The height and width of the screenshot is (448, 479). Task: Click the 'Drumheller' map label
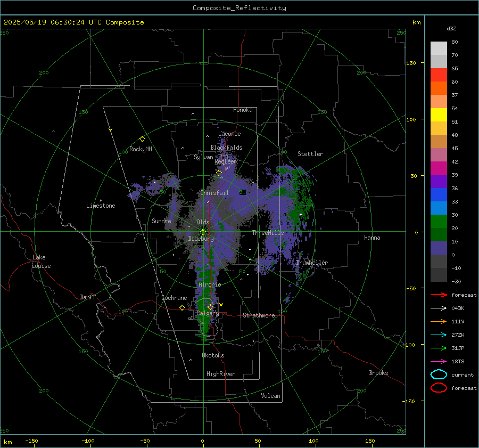click(311, 263)
